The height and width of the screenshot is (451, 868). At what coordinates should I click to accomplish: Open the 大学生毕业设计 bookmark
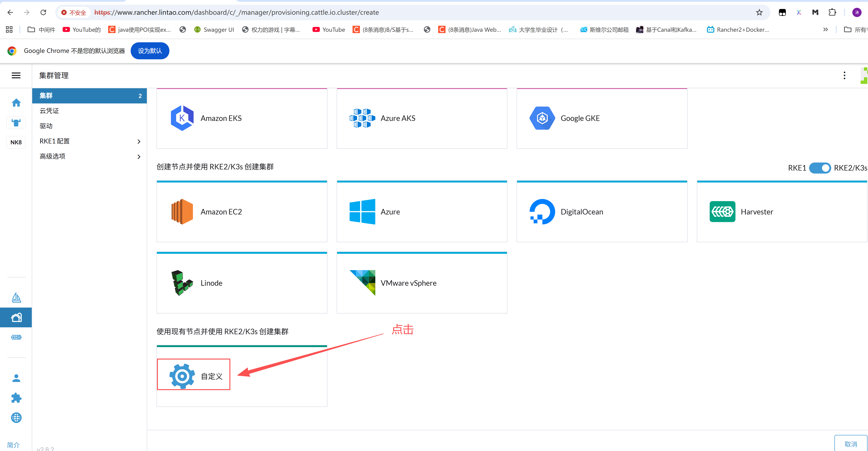click(538, 30)
